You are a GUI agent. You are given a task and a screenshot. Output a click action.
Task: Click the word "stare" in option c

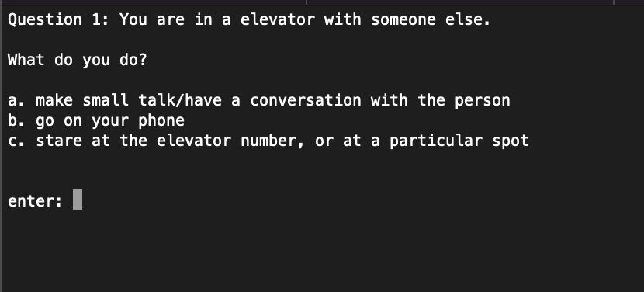59,141
